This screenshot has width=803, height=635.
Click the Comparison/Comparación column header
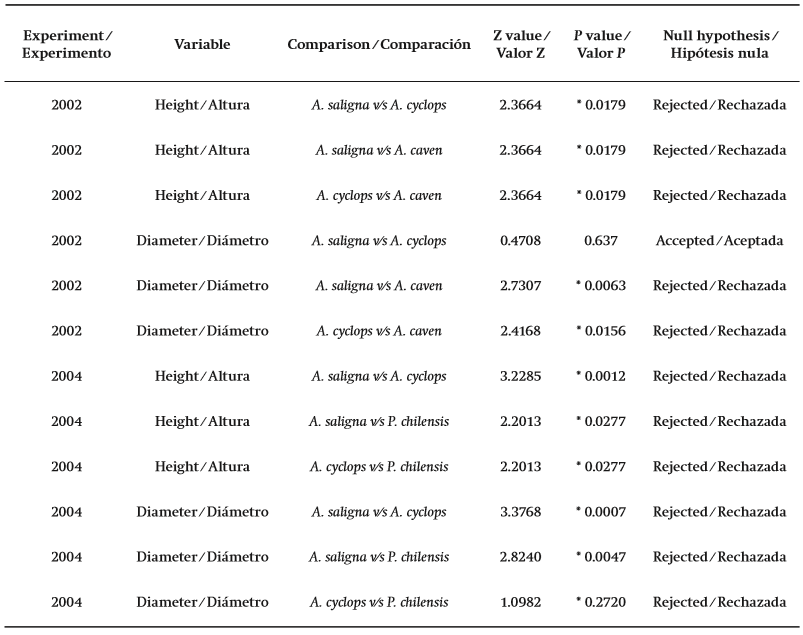click(379, 45)
